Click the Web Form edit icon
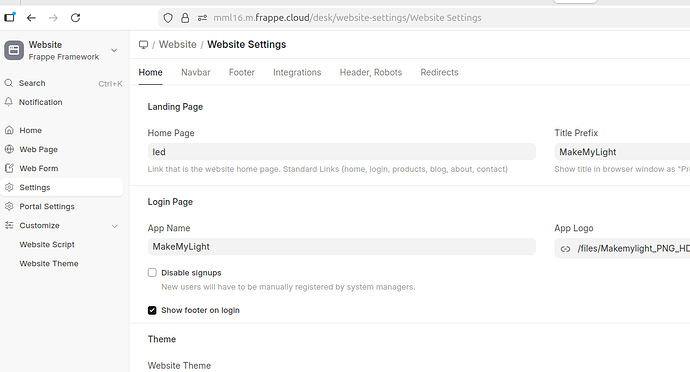This screenshot has width=690, height=372. point(9,168)
